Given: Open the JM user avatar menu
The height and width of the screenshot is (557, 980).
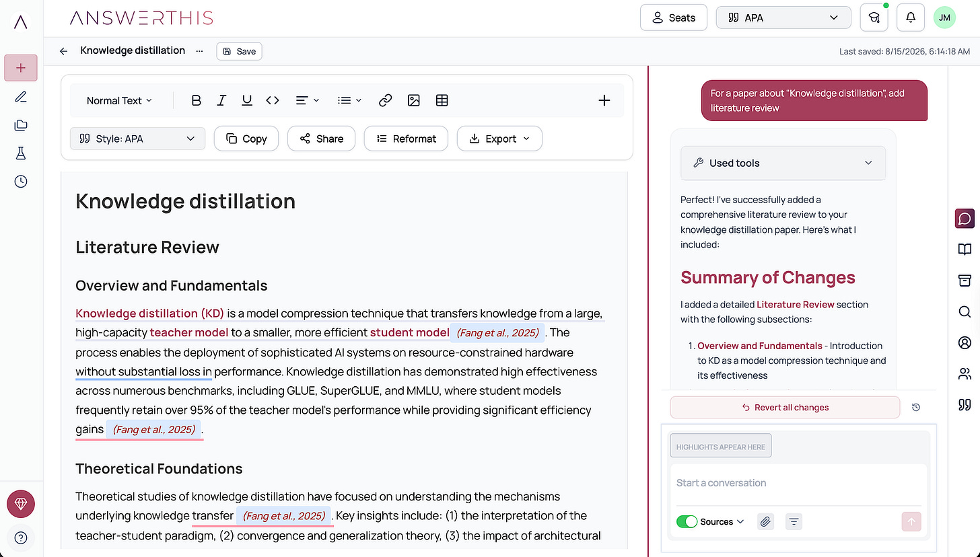Looking at the screenshot, I should click(944, 18).
